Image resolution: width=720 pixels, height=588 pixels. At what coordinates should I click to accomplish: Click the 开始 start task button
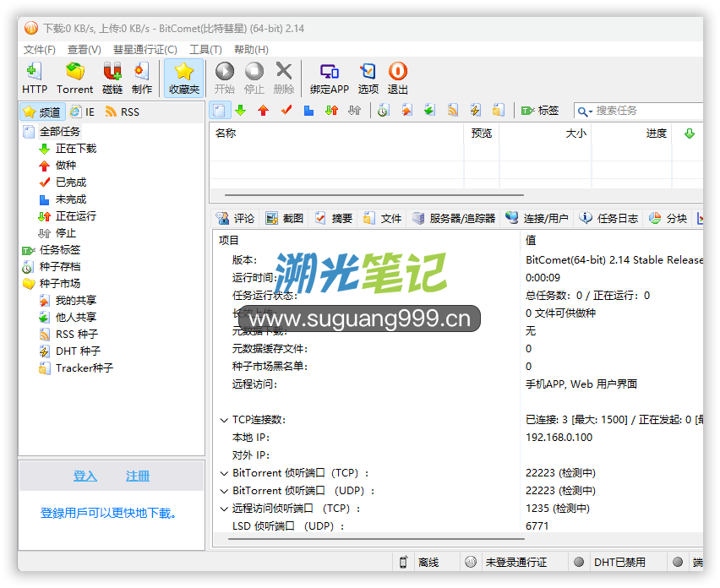(225, 78)
